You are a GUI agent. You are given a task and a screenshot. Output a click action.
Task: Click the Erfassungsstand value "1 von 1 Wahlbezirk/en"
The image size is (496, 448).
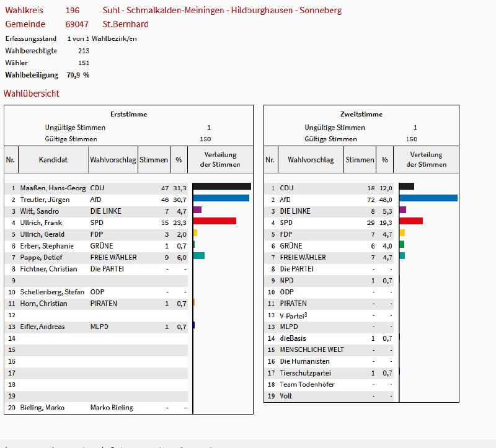coord(102,38)
